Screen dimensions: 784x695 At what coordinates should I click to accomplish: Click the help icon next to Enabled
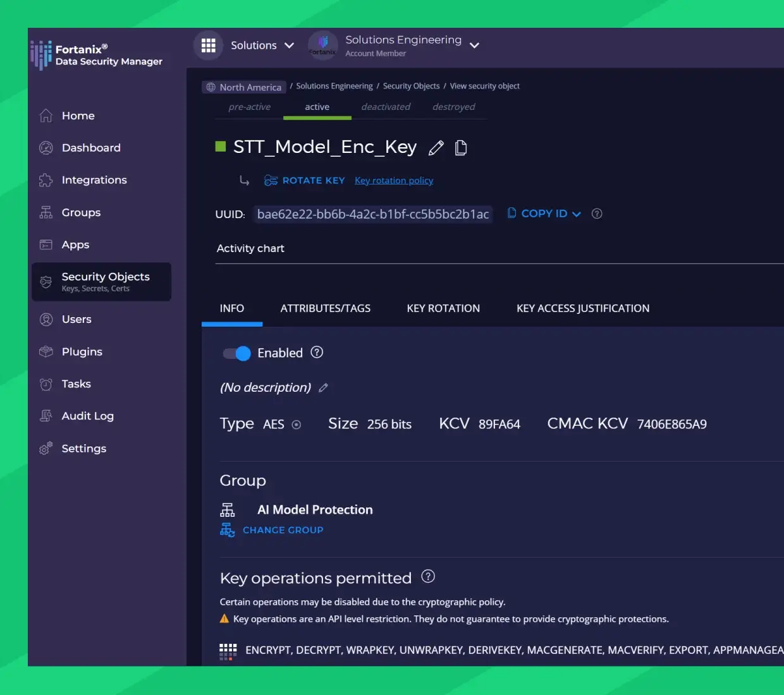tap(317, 353)
